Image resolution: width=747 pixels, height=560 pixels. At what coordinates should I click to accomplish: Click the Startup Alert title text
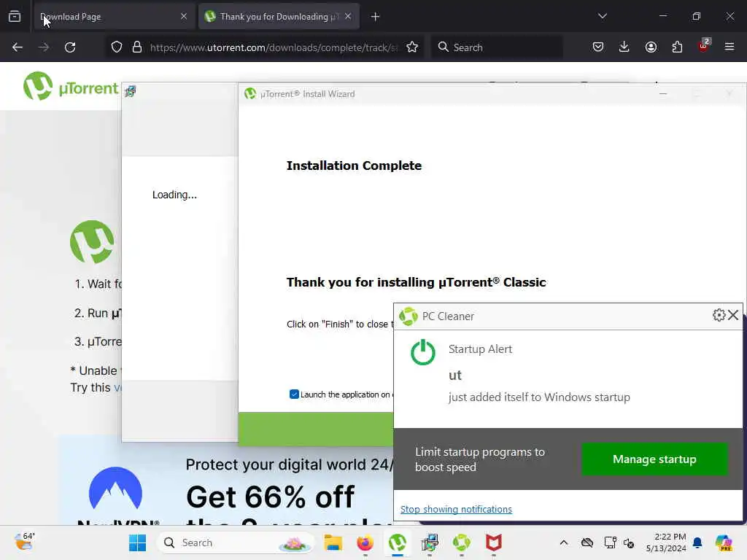[x=480, y=349]
